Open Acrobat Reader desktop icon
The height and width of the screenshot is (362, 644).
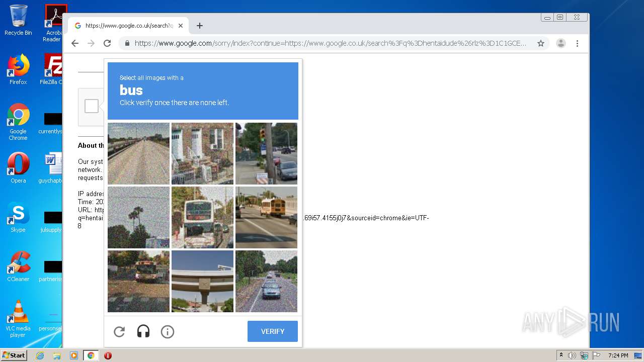tap(53, 23)
